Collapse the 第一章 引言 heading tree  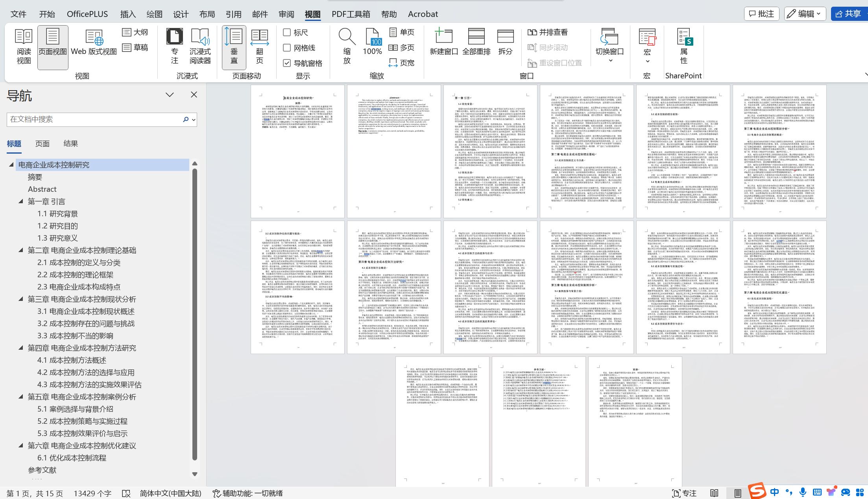pos(21,201)
